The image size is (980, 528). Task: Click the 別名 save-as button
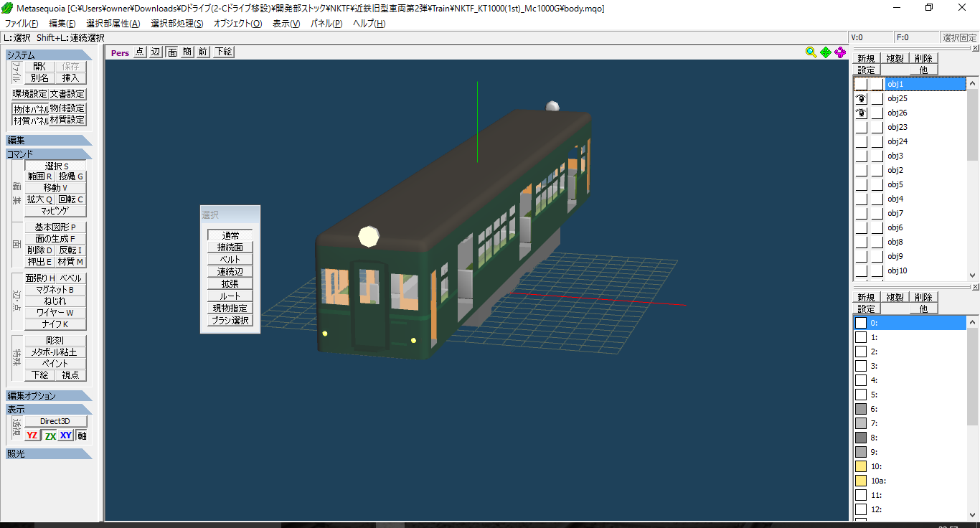coord(39,77)
